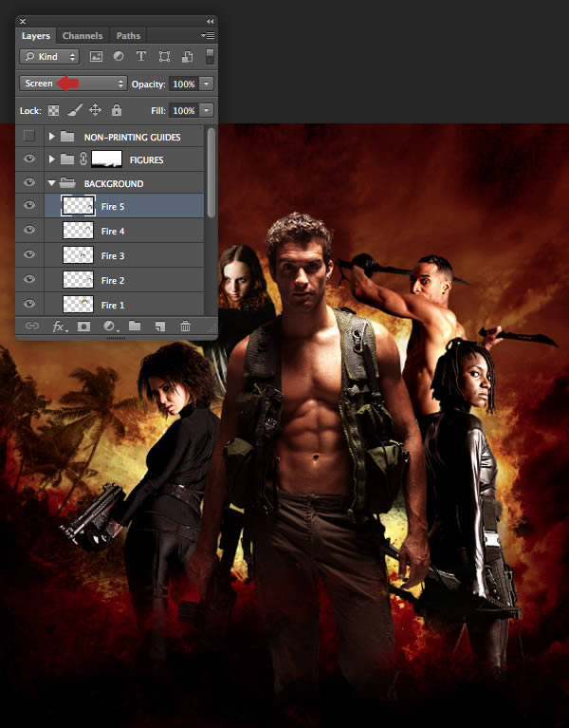Open the Opacity slider dropdown arrow
This screenshot has width=569, height=728.
tap(207, 84)
